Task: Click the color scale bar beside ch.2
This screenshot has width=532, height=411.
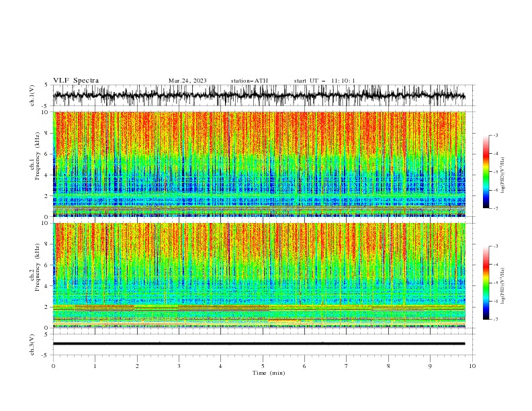Action: point(486,283)
